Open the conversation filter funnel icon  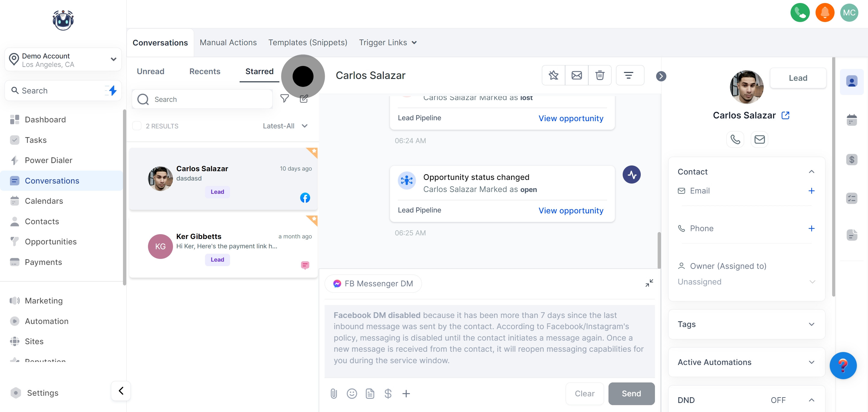[285, 98]
